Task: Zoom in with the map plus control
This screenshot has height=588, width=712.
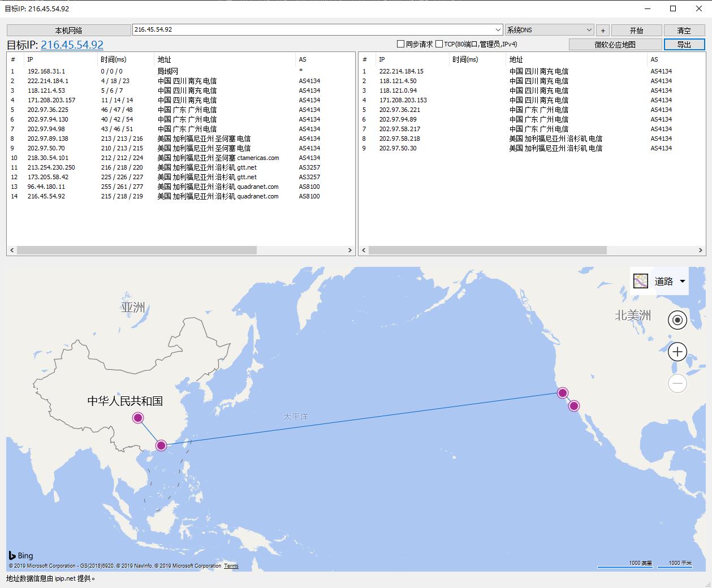Action: (x=677, y=352)
